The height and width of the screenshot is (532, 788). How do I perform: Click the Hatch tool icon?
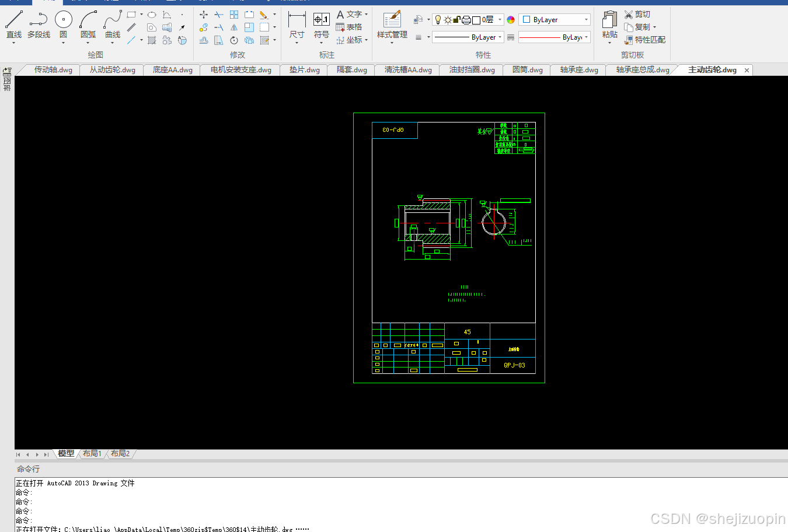point(152,40)
